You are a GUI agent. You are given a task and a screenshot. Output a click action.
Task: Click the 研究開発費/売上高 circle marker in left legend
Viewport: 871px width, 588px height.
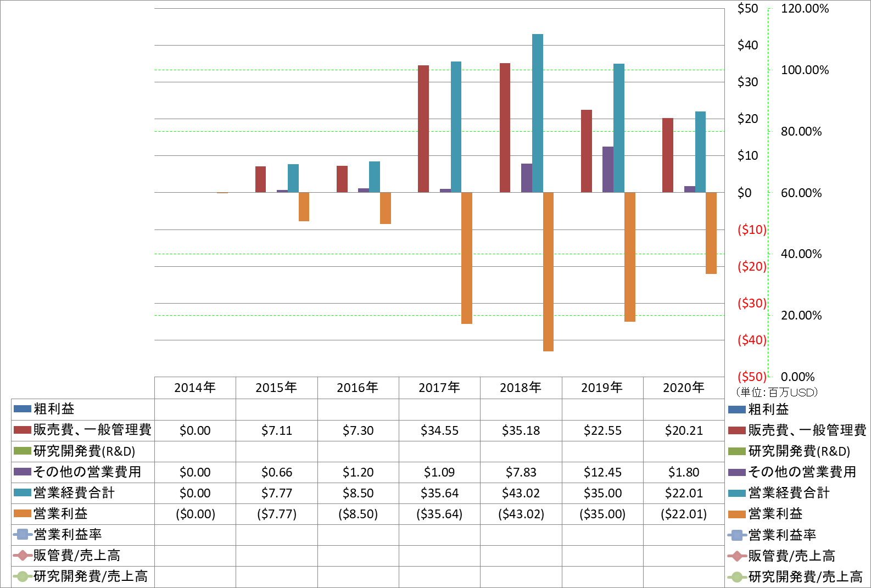click(x=23, y=576)
